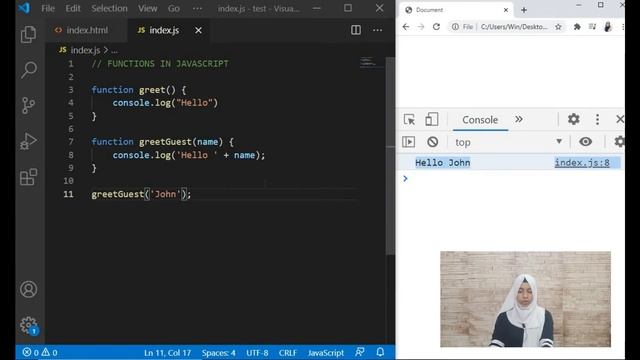Open the Explorer view in VS Code
This screenshot has height=360, width=640.
tap(28, 34)
